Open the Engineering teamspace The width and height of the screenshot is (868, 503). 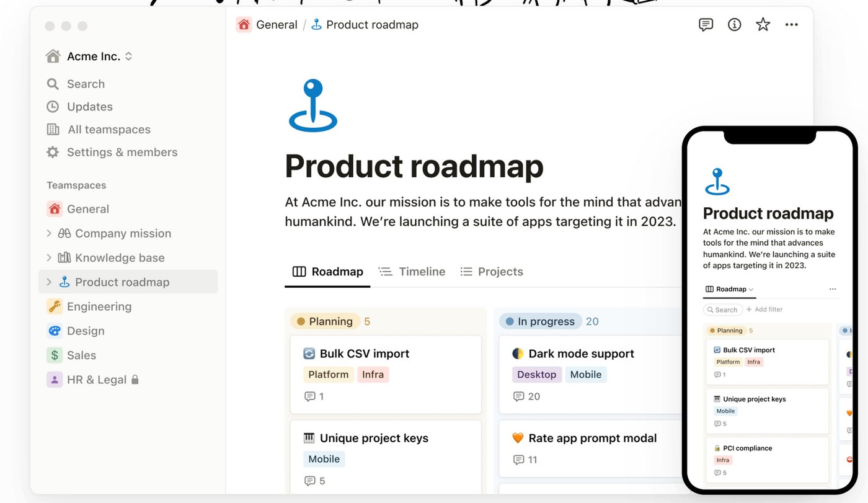coord(99,306)
